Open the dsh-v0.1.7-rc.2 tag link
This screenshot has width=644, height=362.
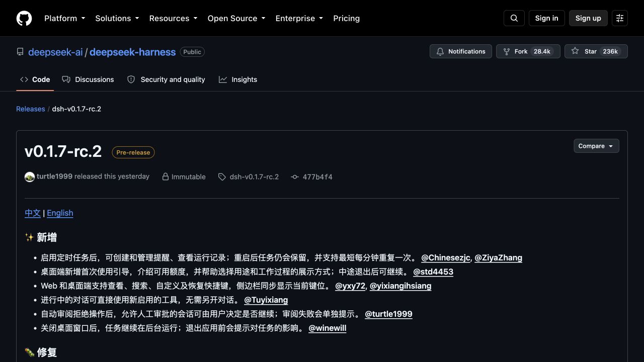pos(254,177)
